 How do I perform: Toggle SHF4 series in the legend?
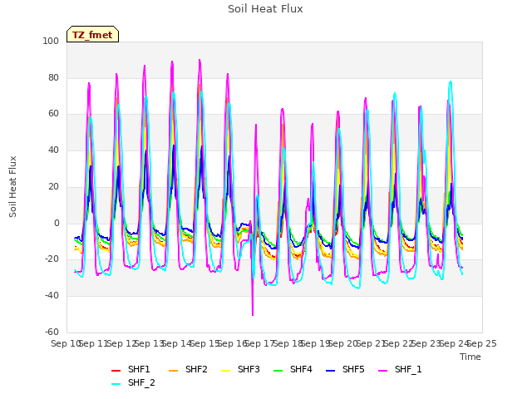[x=293, y=369]
